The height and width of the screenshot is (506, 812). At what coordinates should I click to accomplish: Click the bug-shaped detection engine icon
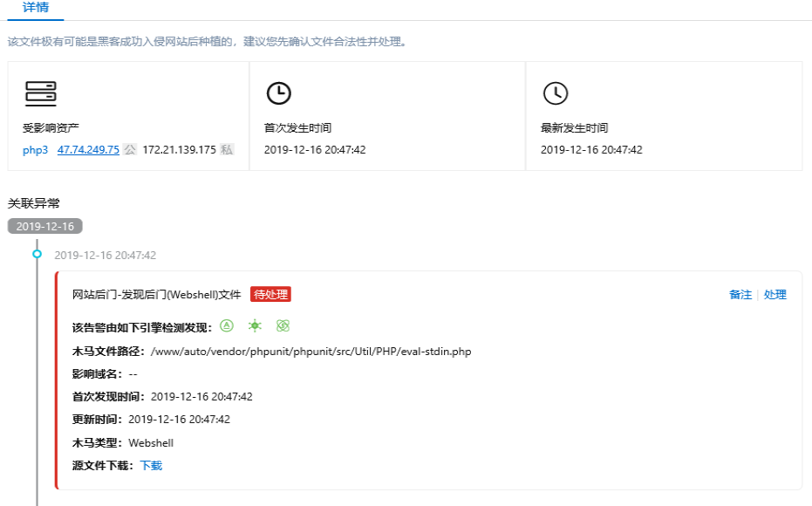[x=254, y=326]
